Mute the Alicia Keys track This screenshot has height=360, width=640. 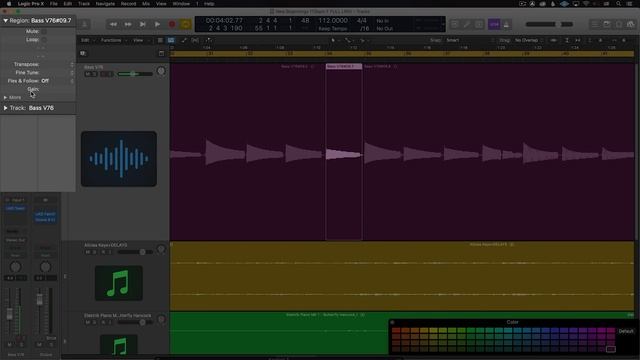pyautogui.click(x=87, y=252)
